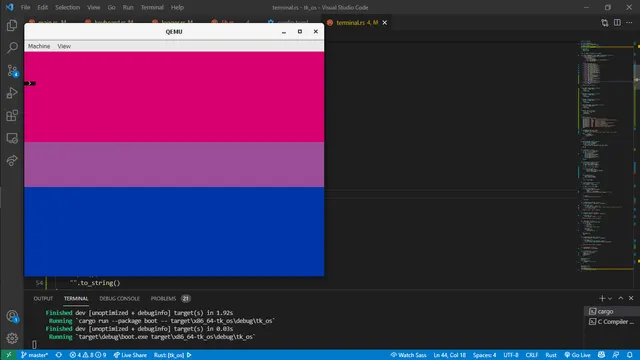Synchronize changes via status bar sync icon
Image resolution: width=640 pixels, height=360 pixels.
point(59,355)
